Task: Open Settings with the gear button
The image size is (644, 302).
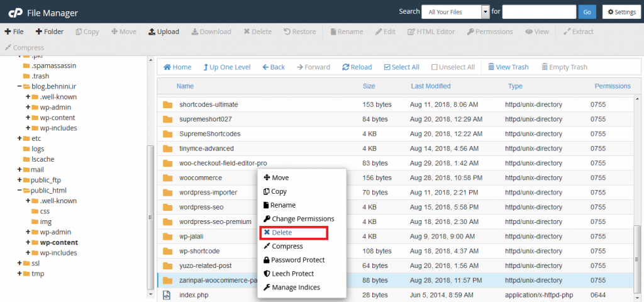Action: 621,12
